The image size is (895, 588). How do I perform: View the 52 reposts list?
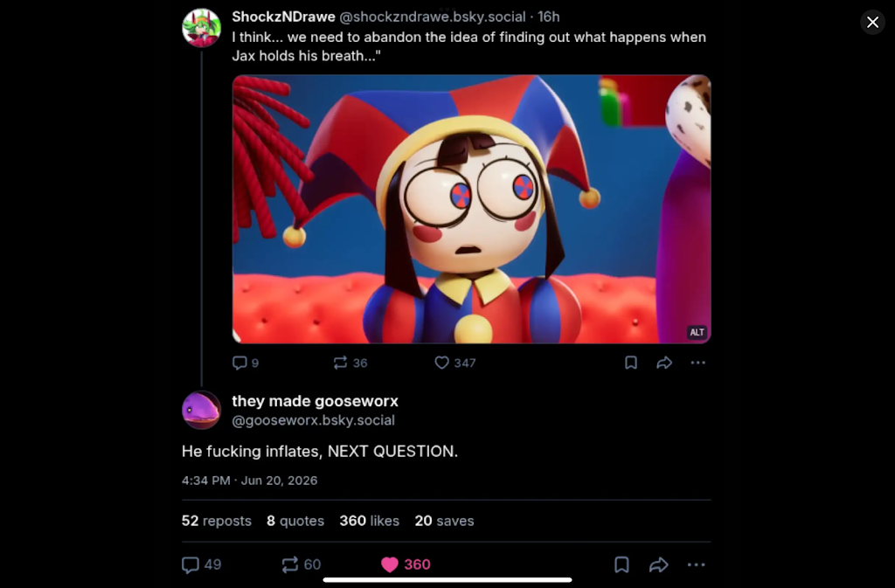pyautogui.click(x=217, y=521)
